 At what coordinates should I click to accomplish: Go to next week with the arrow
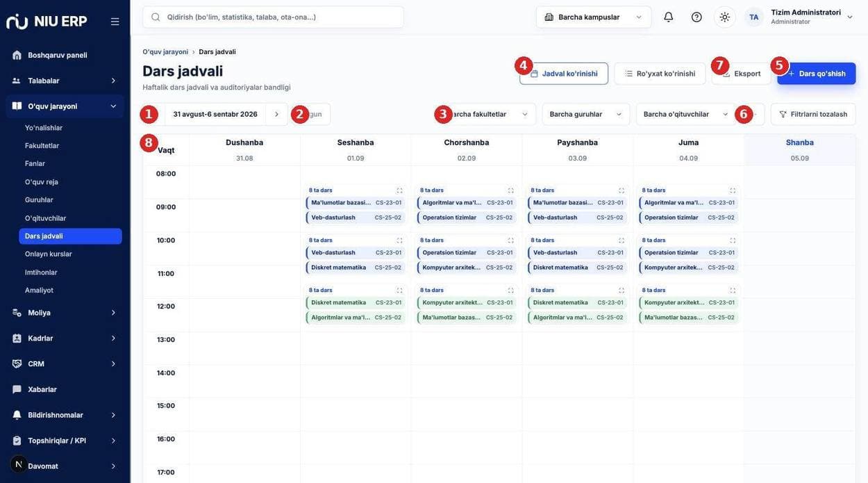point(276,114)
